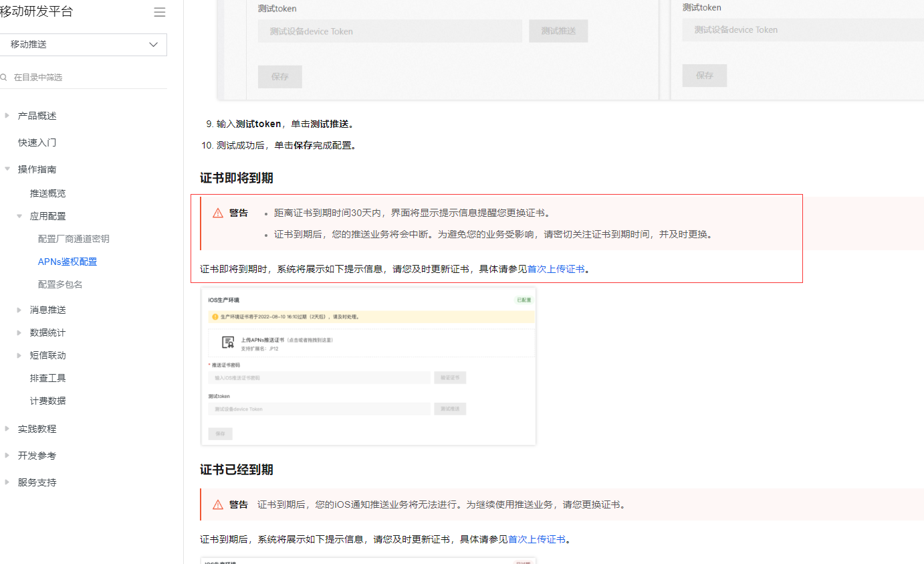Open 配置厂商通道密钥 page
Screen dimensions: 924x564
point(74,239)
